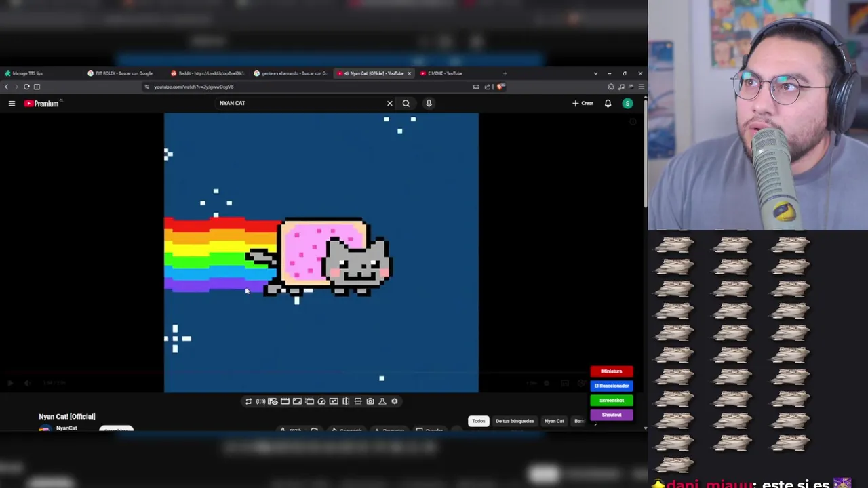Select the Nyan Cat filter chip
868x488 pixels.
point(554,421)
